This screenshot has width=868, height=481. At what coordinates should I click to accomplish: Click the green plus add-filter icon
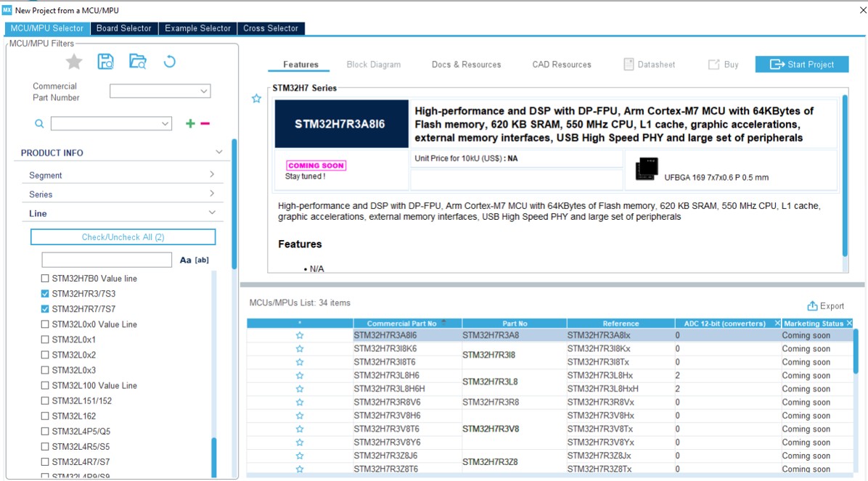[x=190, y=123]
